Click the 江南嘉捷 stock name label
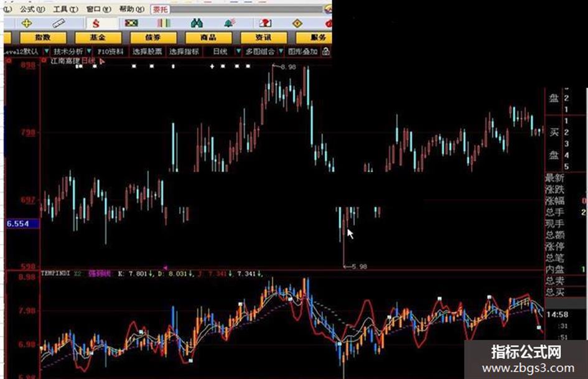The width and height of the screenshot is (588, 379). (x=65, y=61)
